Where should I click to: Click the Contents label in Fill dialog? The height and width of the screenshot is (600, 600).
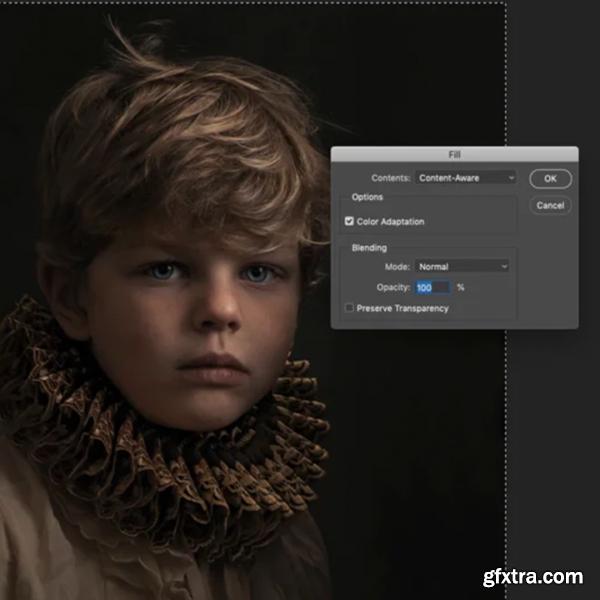(391, 178)
